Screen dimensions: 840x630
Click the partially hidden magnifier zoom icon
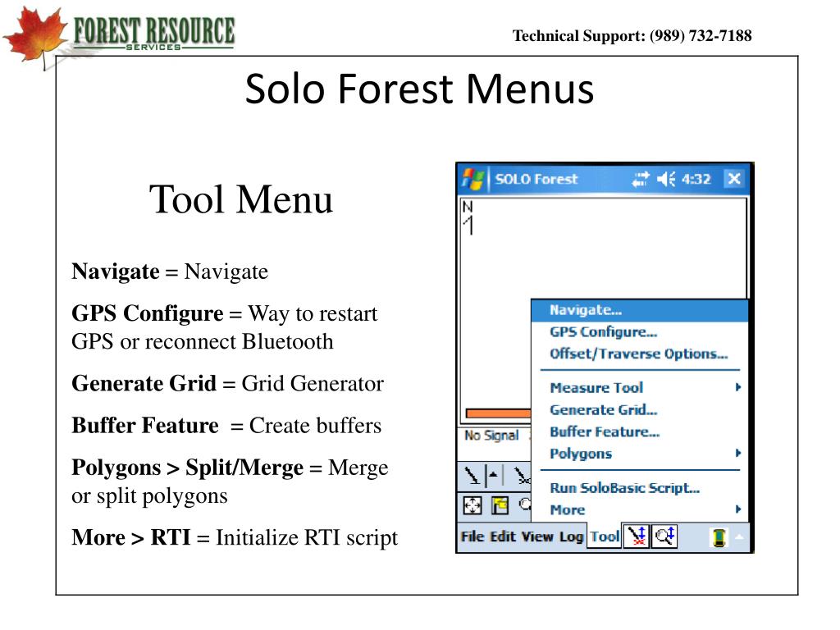click(525, 504)
